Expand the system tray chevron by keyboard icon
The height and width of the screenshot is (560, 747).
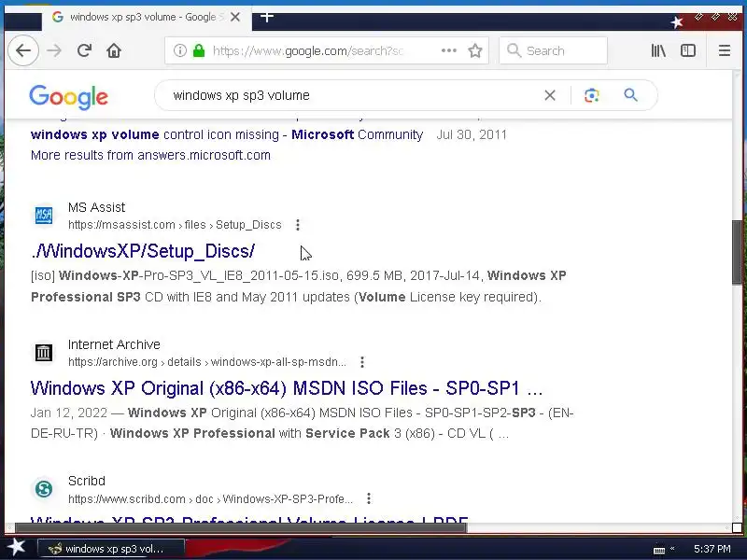pos(672,549)
